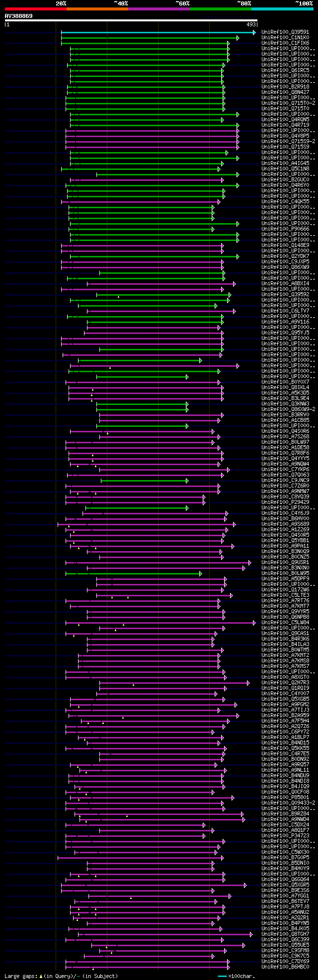Select the UniRef100_Q86XW9-2 label
This screenshot has width=318, height=980.
(x=288, y=409)
